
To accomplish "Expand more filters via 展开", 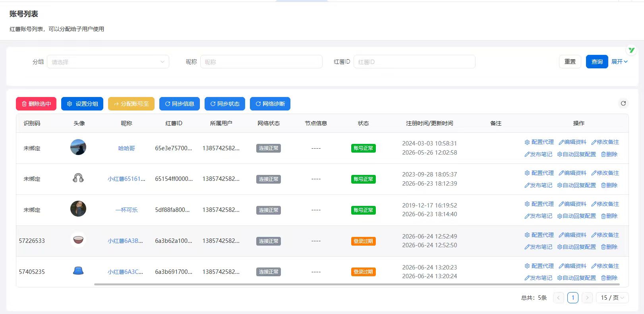I will tap(619, 62).
